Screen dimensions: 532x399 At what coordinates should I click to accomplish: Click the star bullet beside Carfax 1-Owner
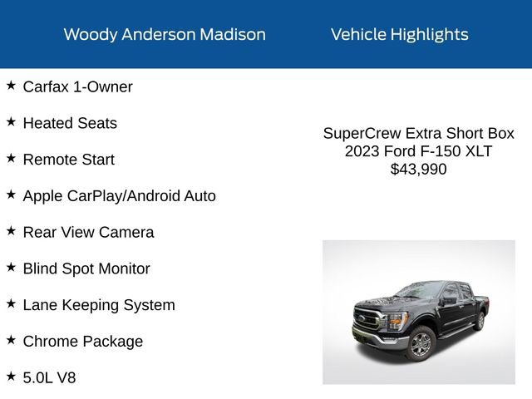[11, 85]
